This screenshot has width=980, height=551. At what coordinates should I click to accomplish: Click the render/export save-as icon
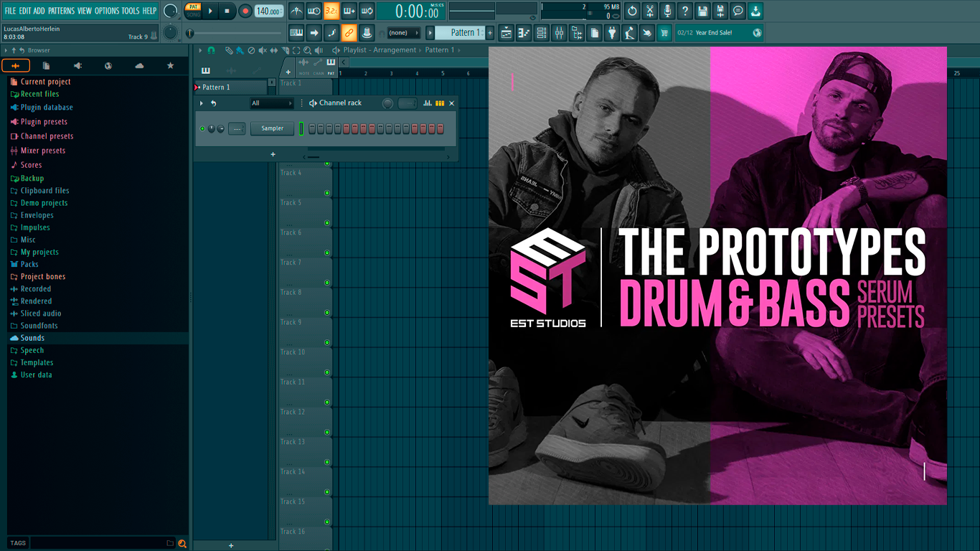tap(720, 11)
